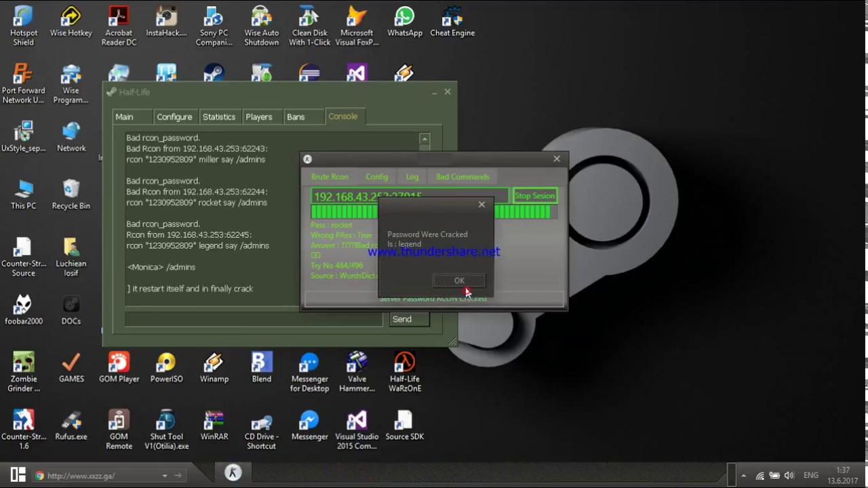Click the console scrollbar up arrow

pos(425,140)
